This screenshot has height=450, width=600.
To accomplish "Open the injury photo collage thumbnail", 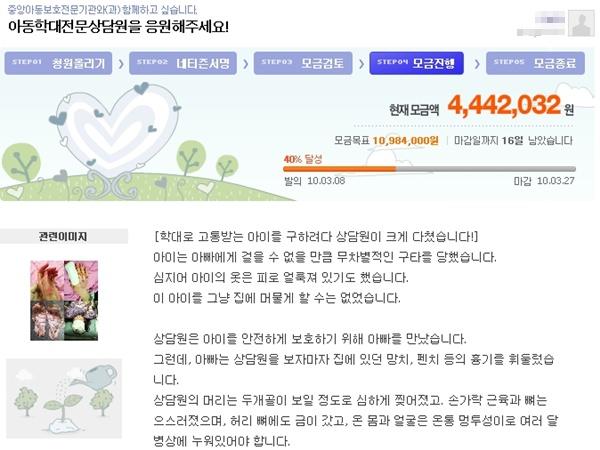I will pos(64,300).
